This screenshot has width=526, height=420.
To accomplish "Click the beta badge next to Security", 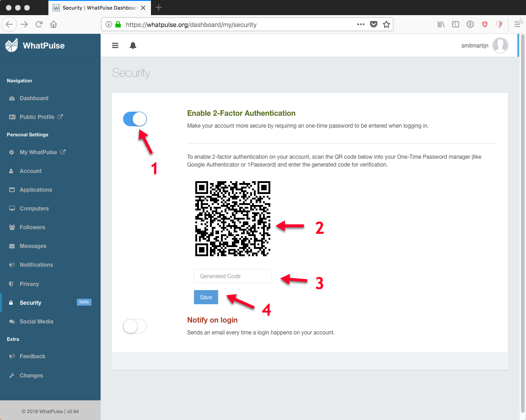I will pyautogui.click(x=84, y=302).
